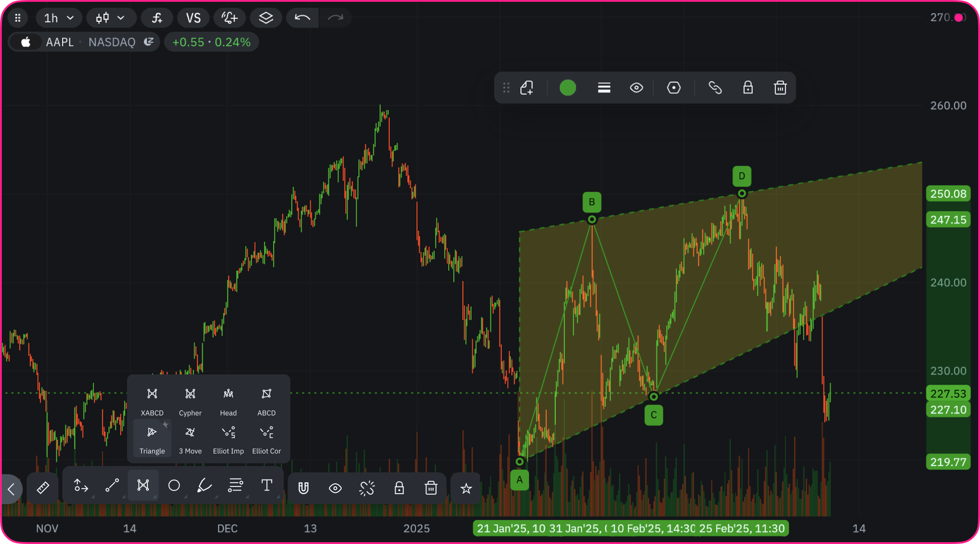
Task: Lock the drawing in the floating toolbar
Action: 748,87
